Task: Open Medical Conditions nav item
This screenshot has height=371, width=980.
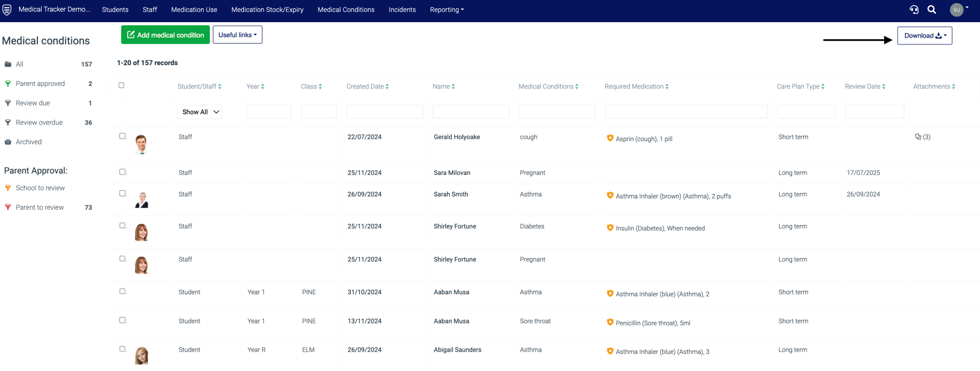Action: coord(346,10)
